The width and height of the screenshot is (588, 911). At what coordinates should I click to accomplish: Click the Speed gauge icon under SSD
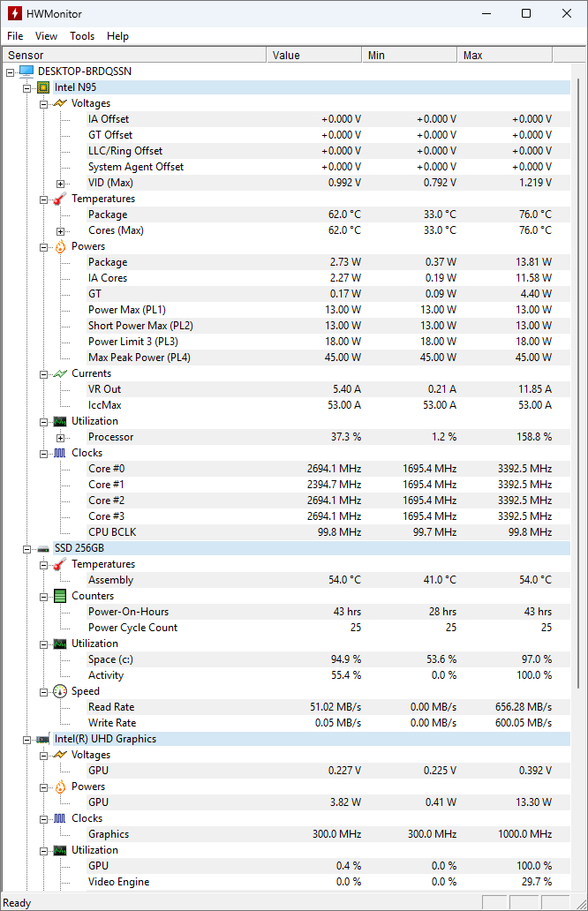click(60, 691)
